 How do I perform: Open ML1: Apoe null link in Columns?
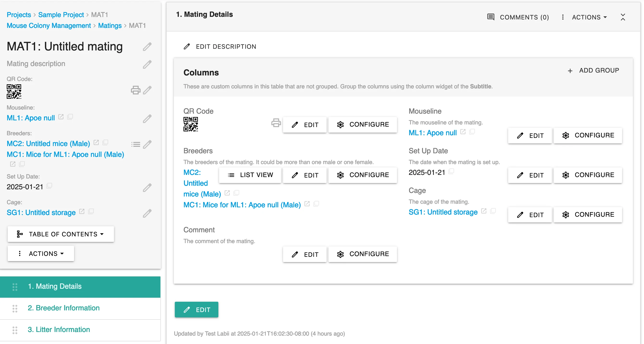coord(433,133)
